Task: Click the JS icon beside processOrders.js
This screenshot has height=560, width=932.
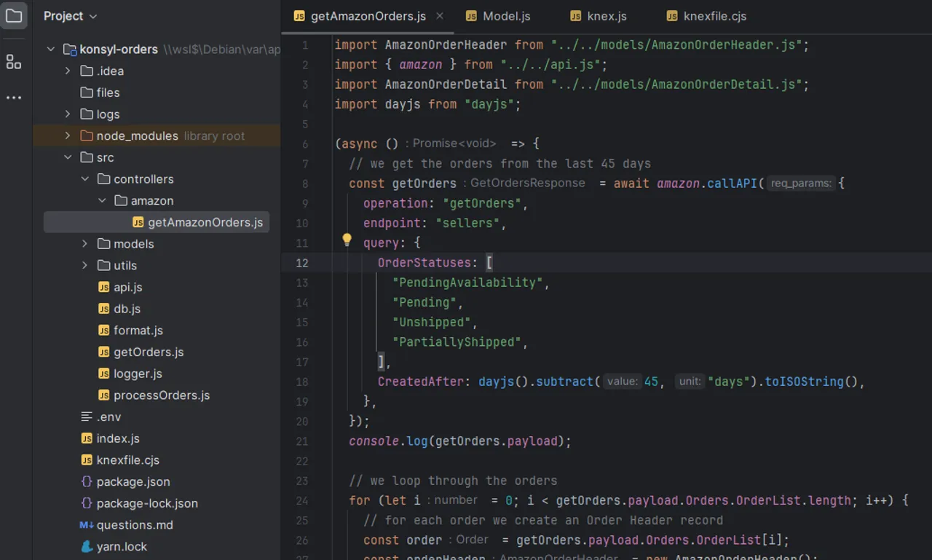Action: [104, 395]
